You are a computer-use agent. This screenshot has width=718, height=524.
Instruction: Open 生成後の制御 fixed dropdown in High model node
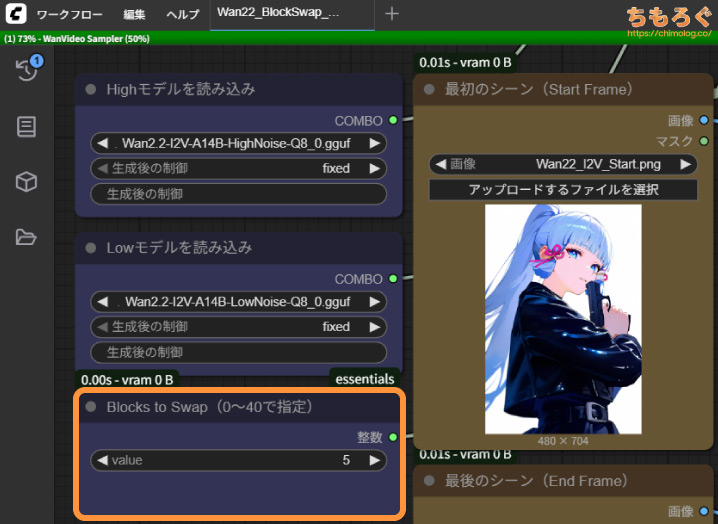coord(239,169)
